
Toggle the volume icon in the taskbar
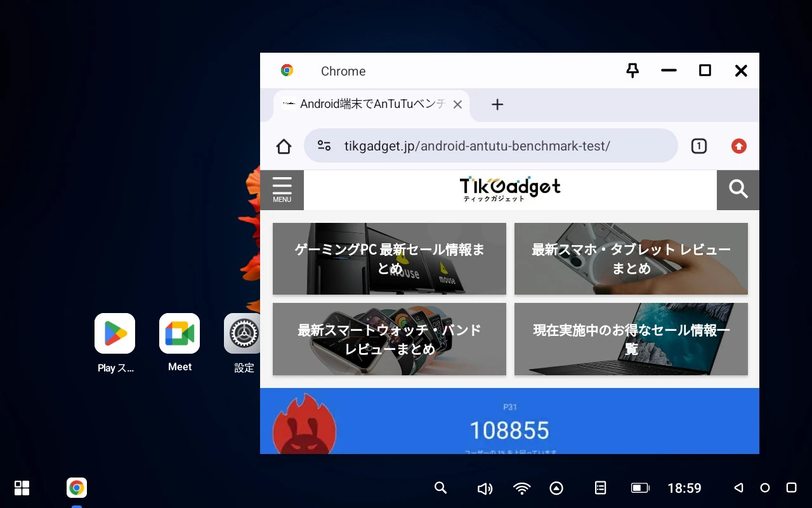(x=485, y=488)
